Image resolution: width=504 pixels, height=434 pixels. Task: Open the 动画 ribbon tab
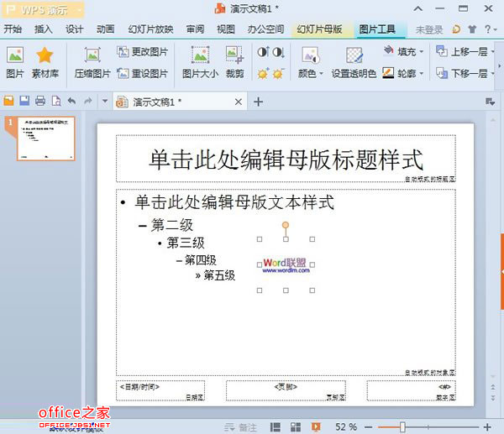[106, 29]
